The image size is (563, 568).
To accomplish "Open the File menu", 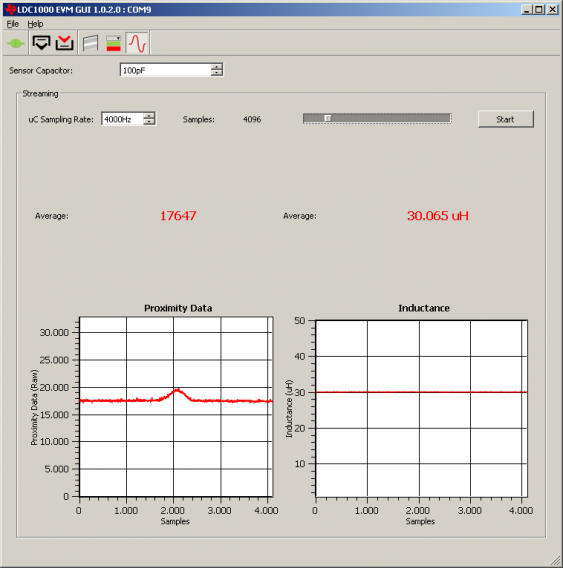I will (x=13, y=24).
